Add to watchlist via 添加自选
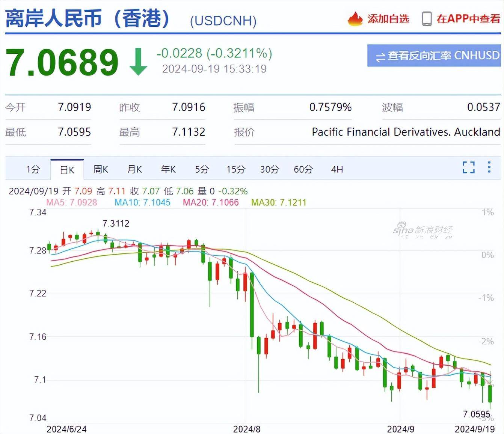Image resolution: width=504 pixels, height=434 pixels. (x=388, y=19)
